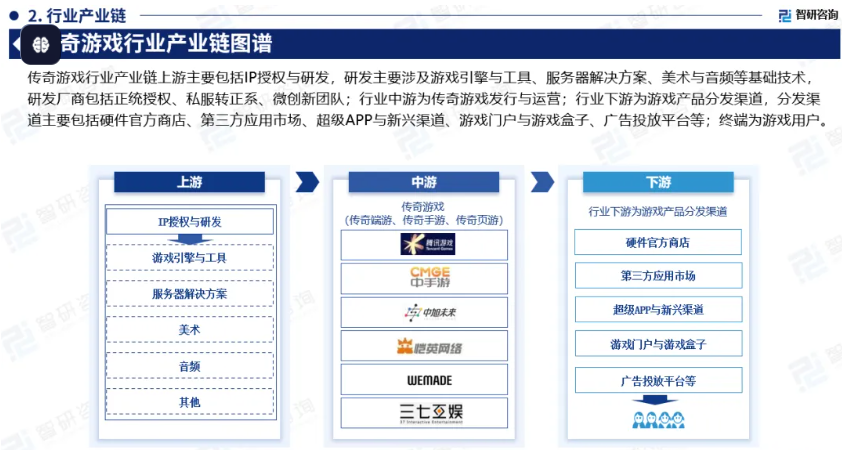Image resolution: width=842 pixels, height=450 pixels.
Task: Click the 传奇游戏 midstream subtitle text
Action: 423,207
